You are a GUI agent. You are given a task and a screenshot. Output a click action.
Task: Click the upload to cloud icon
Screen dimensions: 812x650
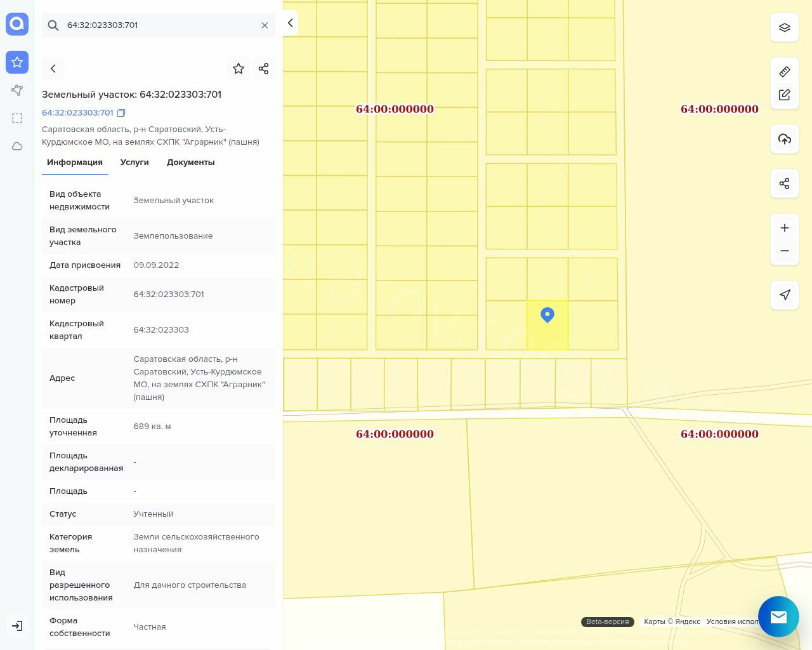[x=784, y=139]
